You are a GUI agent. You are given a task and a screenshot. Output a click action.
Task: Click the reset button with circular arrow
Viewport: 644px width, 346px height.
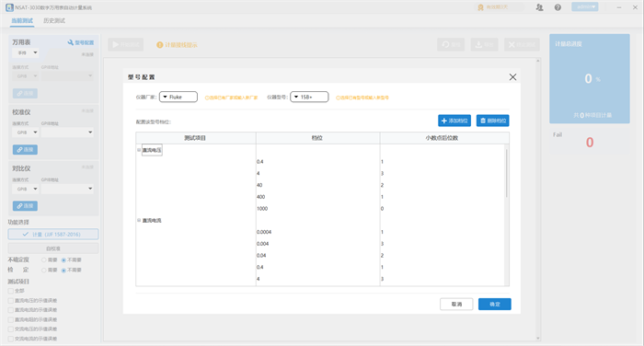(x=451, y=44)
